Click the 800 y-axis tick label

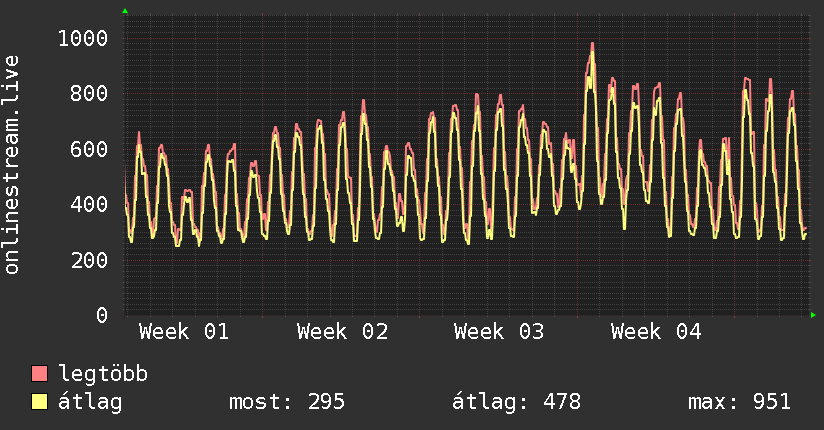tap(89, 94)
